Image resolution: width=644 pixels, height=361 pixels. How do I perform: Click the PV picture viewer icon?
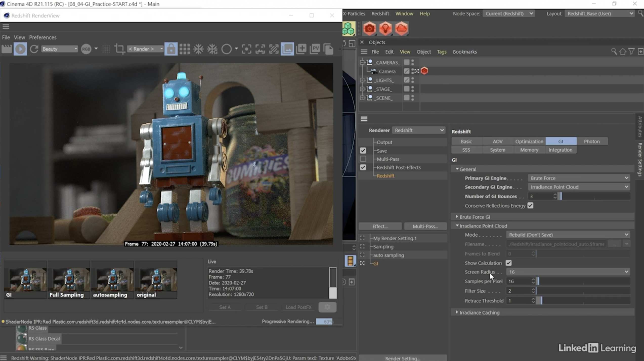(x=315, y=49)
